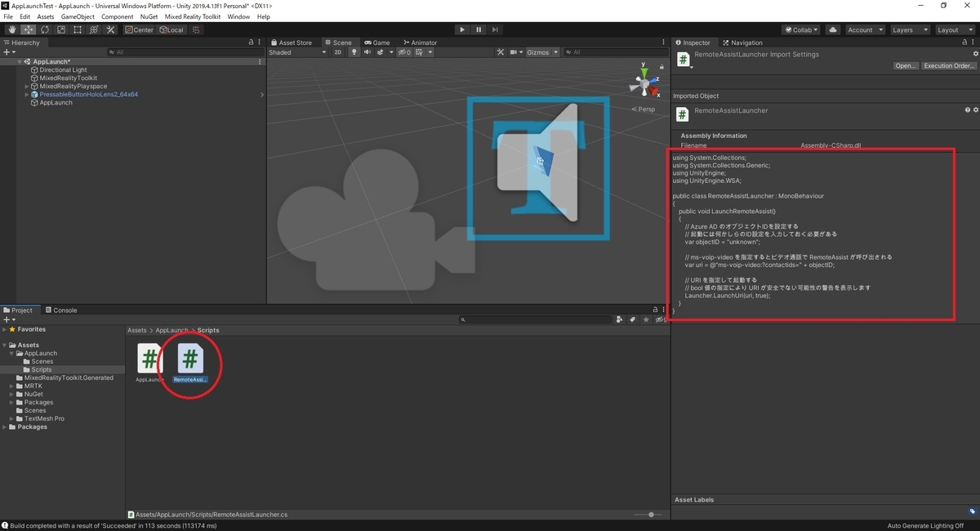Select the Scale tool
This screenshot has width=980, height=531.
coord(60,29)
